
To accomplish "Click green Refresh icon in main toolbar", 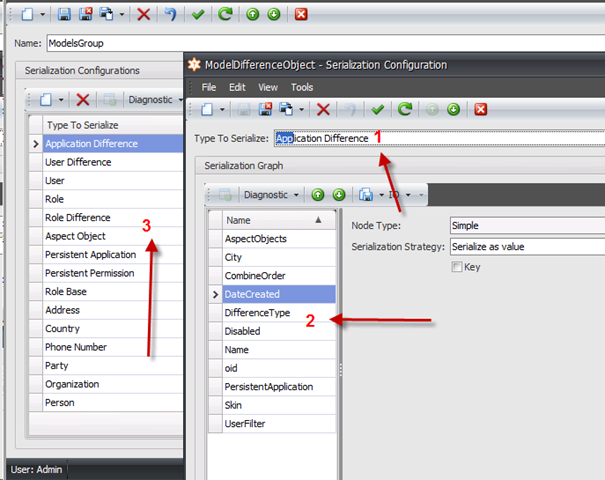I will (x=225, y=15).
